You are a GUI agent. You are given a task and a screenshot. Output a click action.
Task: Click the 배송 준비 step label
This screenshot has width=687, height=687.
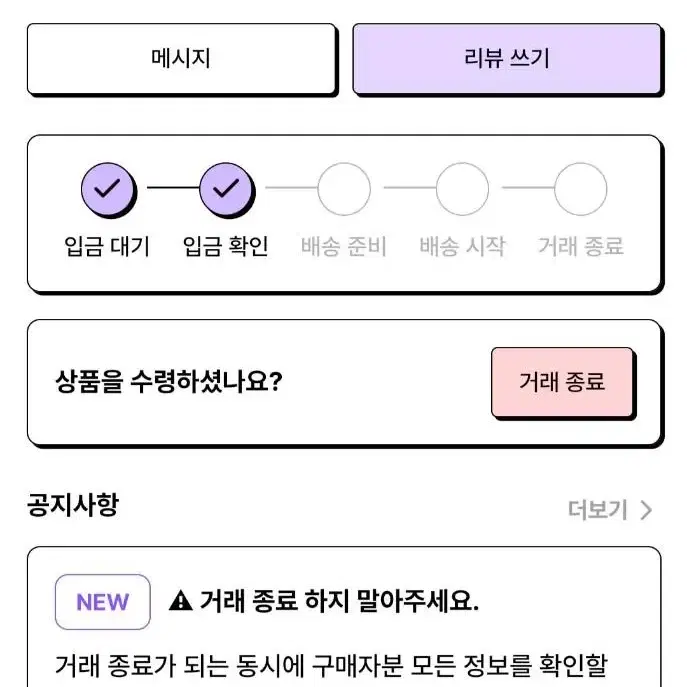click(344, 246)
